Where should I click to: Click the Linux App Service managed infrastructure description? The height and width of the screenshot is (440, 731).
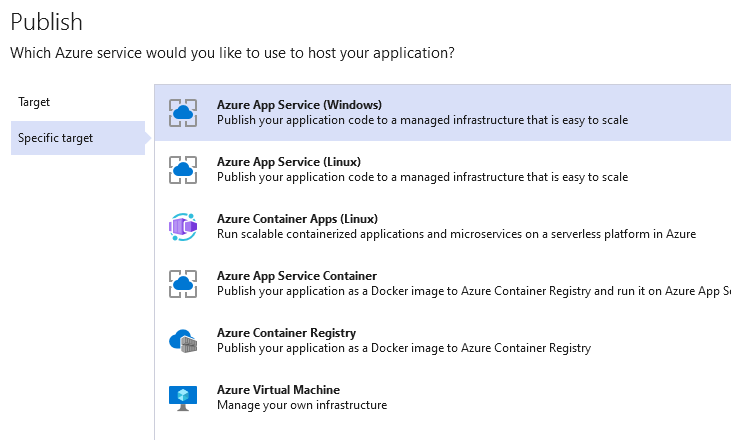point(422,177)
